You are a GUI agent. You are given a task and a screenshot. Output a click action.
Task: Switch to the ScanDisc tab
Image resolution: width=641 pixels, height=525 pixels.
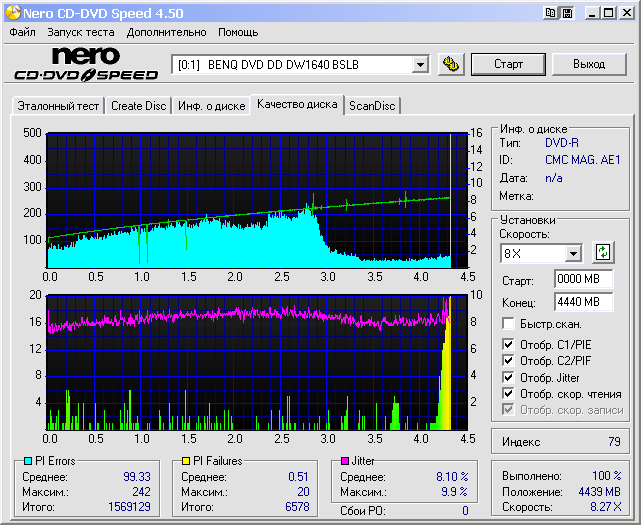click(372, 106)
